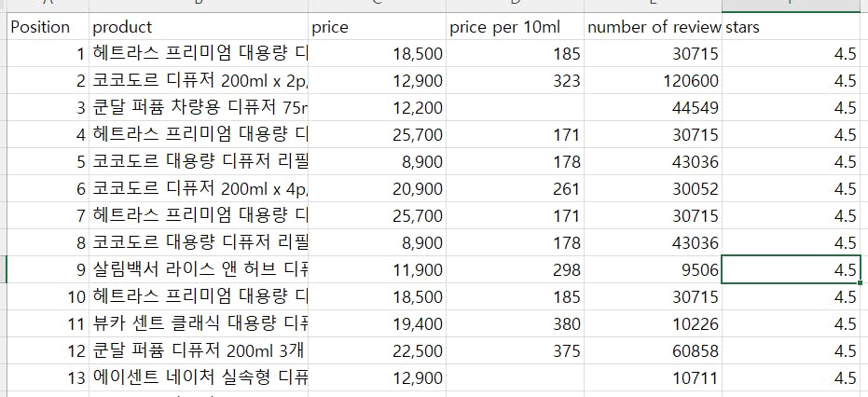The width and height of the screenshot is (868, 397).
Task: Click the product cell 코코도르 디퓨저 200ml x 2p
Action: tap(199, 81)
